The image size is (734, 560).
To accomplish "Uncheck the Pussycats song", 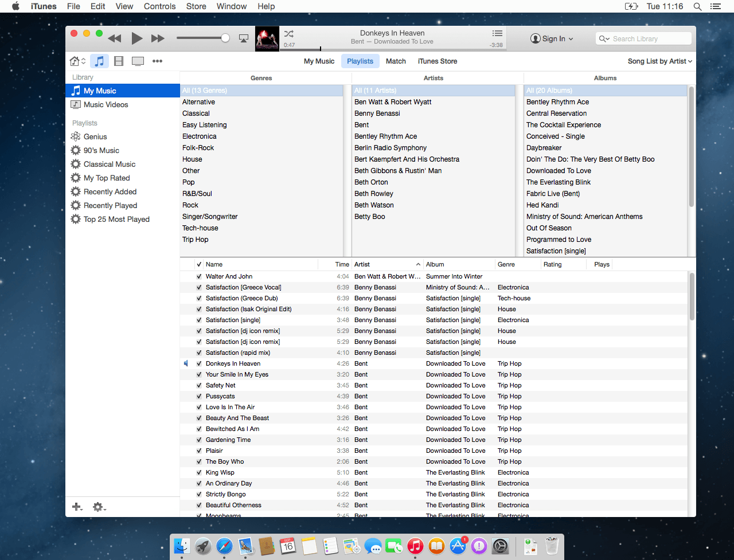I will pyautogui.click(x=199, y=396).
